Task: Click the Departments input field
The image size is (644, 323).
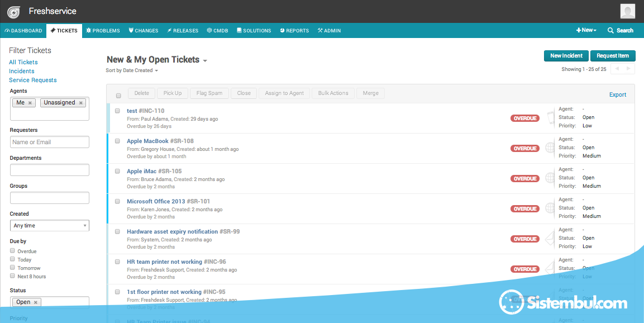Action: click(x=50, y=170)
